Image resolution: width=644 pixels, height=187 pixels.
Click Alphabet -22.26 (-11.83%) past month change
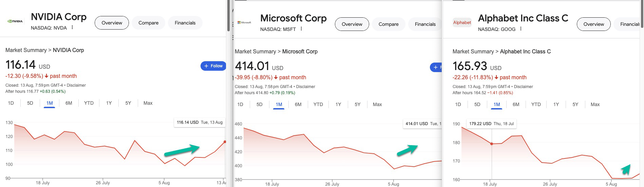pos(490,78)
